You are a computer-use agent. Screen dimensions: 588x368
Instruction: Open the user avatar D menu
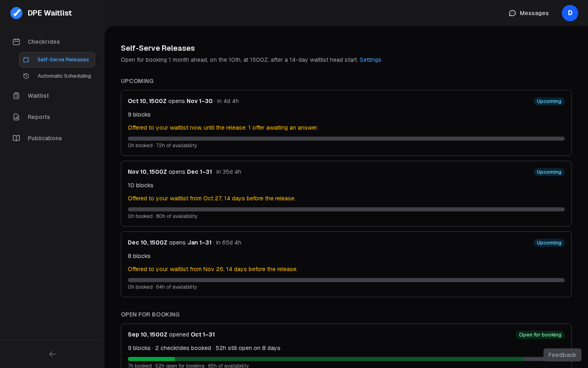point(570,13)
